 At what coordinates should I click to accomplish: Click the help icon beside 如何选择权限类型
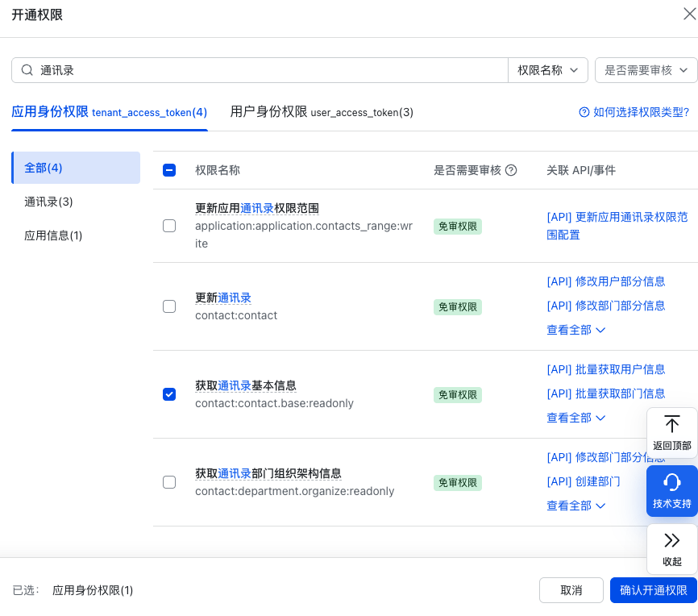pyautogui.click(x=584, y=113)
